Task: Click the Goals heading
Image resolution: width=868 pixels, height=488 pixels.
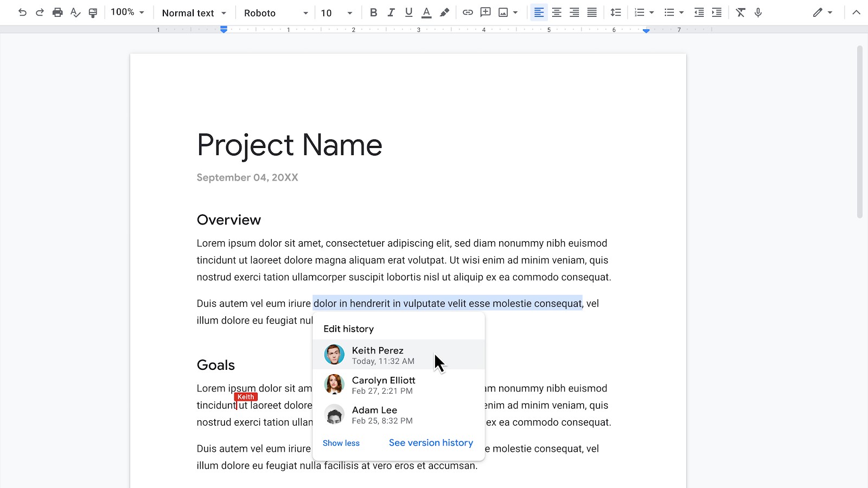Action: (x=216, y=365)
